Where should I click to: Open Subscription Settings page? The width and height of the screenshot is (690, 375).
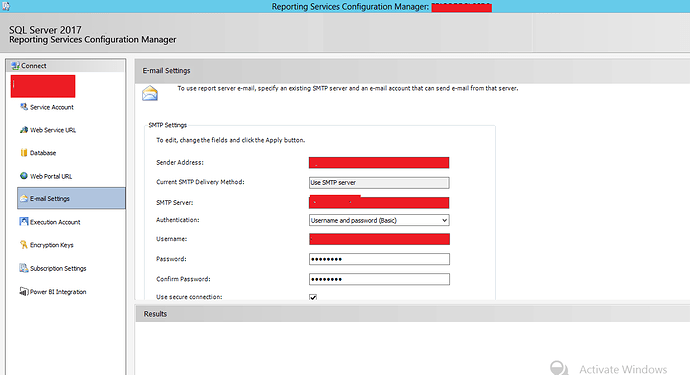58,268
